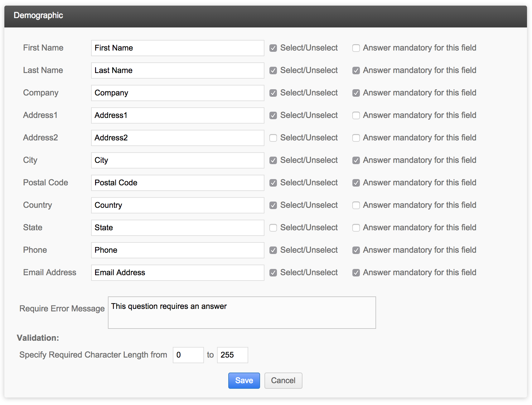
Task: Click the Postal Code row label
Action: 46,183
